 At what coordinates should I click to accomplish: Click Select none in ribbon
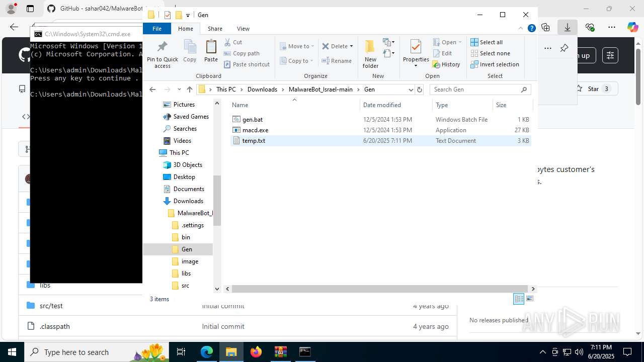coord(490,53)
